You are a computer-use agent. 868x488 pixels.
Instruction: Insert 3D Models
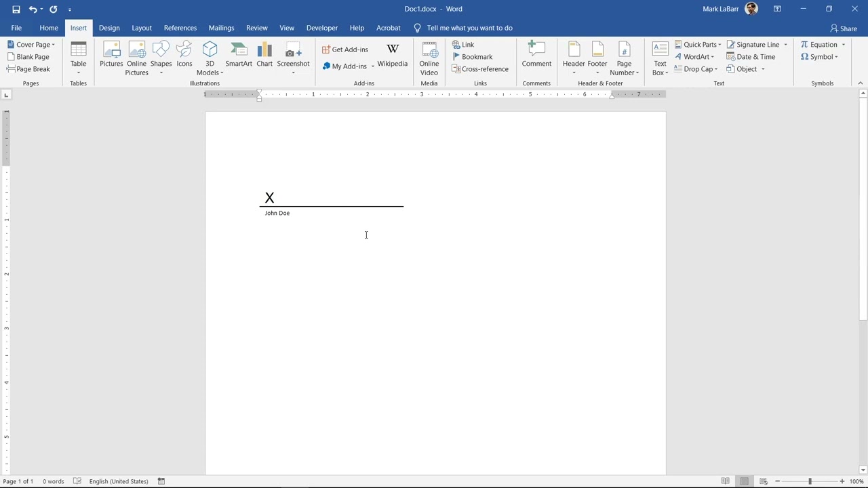pos(210,58)
